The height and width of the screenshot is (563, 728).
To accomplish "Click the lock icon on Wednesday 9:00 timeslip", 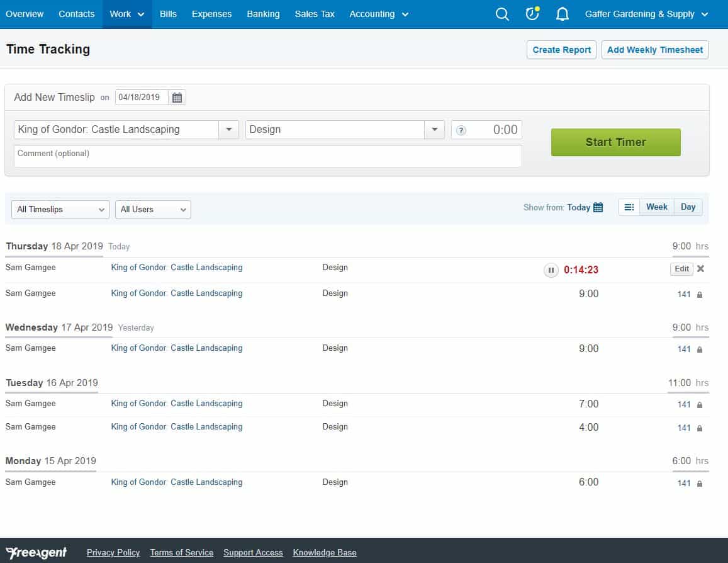I will 699,350.
